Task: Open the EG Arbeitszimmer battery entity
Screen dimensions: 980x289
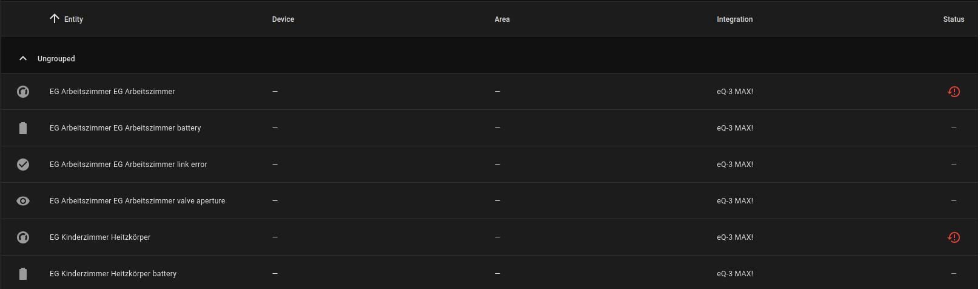Action: 125,128
